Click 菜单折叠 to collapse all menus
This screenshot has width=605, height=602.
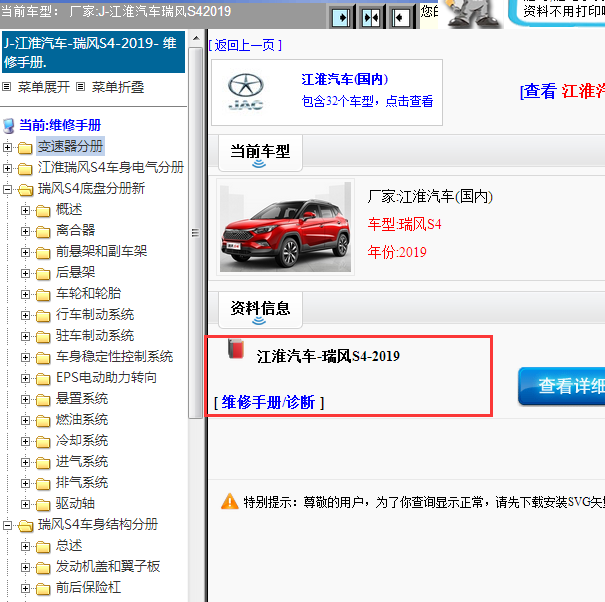(118, 87)
